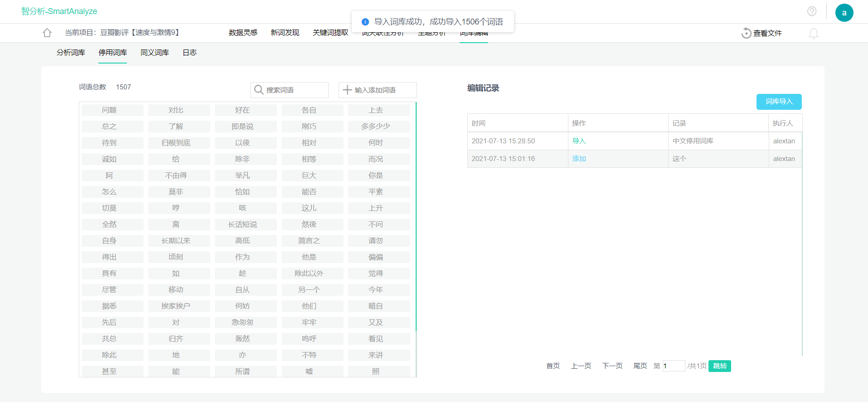Select the word 挨家挨户
The image size is (868, 406).
(179, 306)
